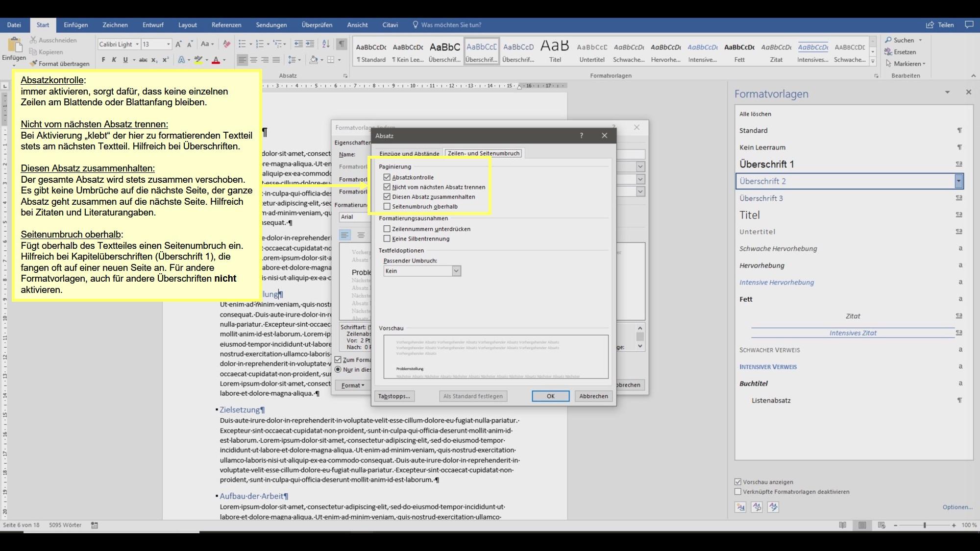Clear all formatting with the eraser icon
This screenshot has height=551, width=980.
226,44
